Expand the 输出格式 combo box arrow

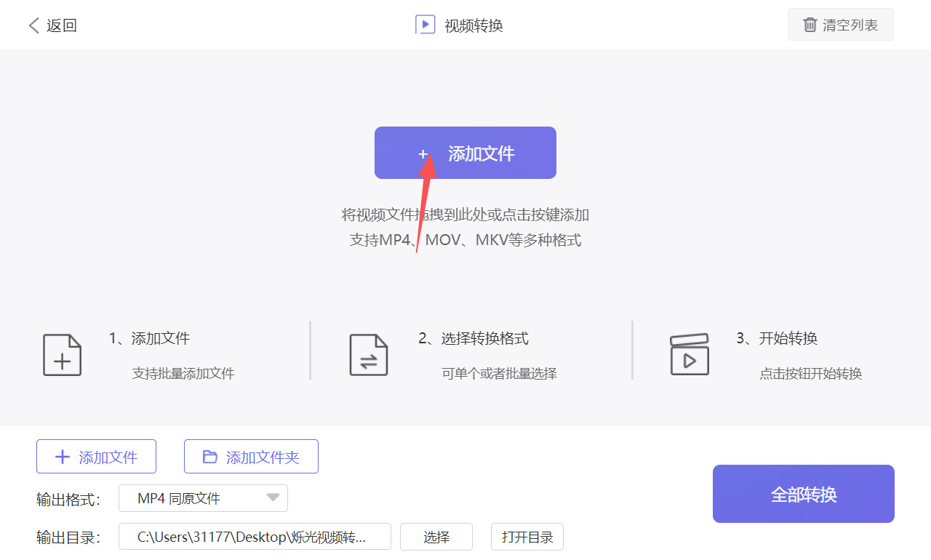coord(273,498)
